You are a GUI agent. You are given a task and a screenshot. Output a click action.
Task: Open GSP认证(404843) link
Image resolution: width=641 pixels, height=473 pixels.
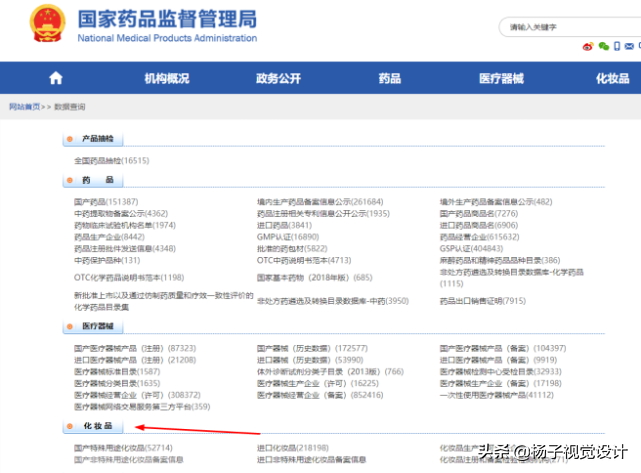(471, 249)
